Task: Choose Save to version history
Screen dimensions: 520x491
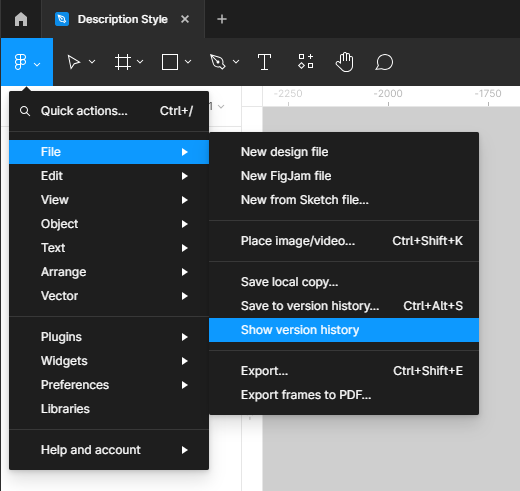Action: click(344, 306)
